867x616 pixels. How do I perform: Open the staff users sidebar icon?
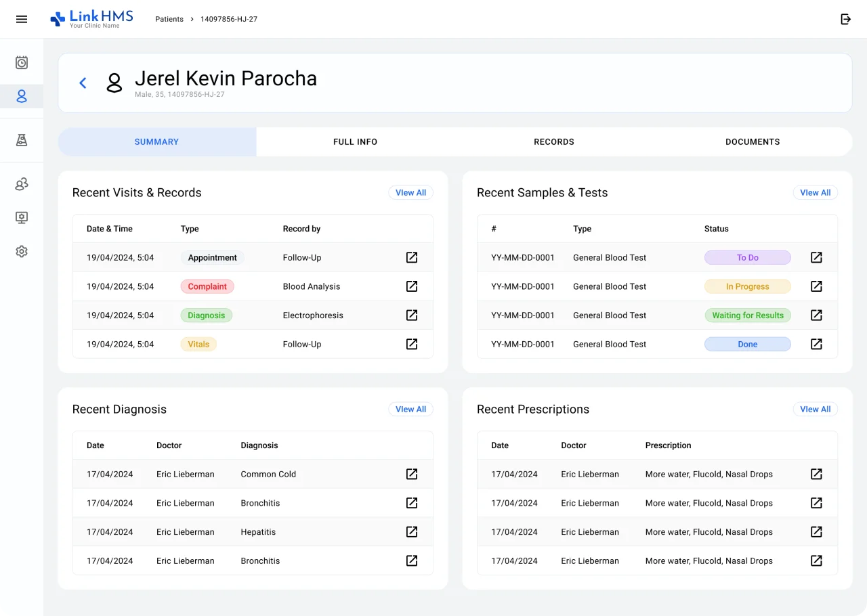22,184
